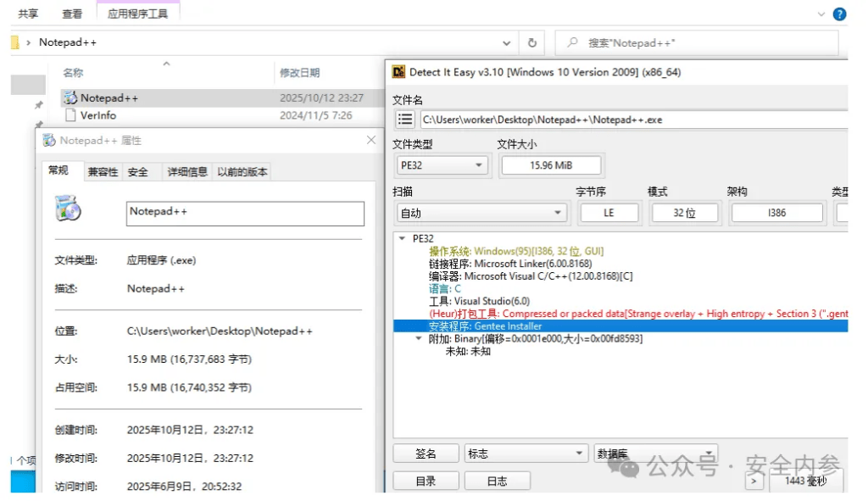This screenshot has width=868, height=501.
Task: Switch to the 详细信息 tab
Action: point(186,172)
